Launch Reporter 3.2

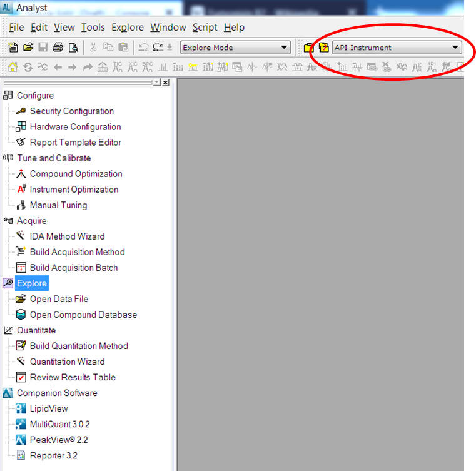[x=54, y=455]
